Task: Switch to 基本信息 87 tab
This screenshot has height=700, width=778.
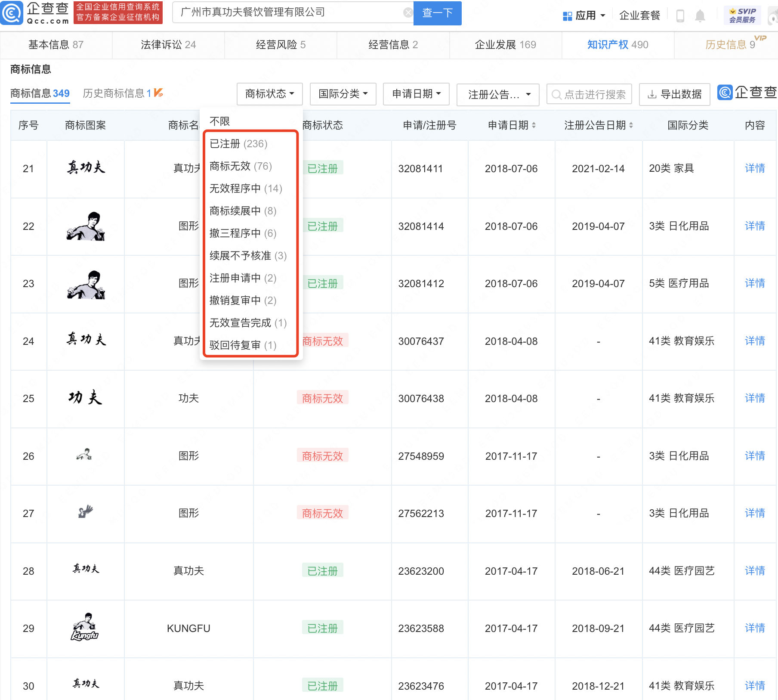Action: [x=56, y=45]
